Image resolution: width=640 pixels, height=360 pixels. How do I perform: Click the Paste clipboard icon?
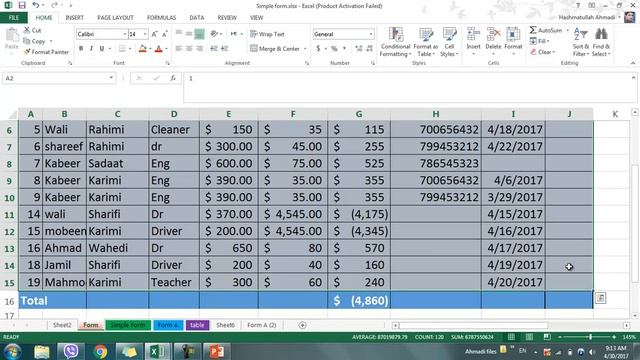tap(12, 36)
